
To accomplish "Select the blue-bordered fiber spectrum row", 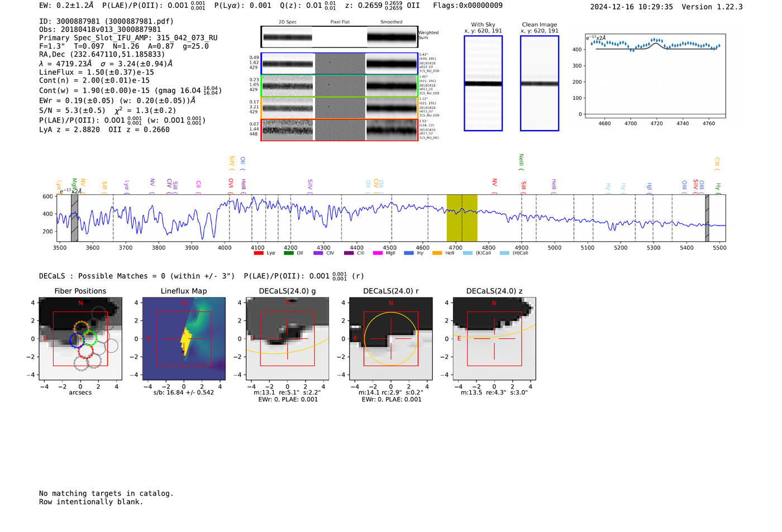I will [x=339, y=64].
